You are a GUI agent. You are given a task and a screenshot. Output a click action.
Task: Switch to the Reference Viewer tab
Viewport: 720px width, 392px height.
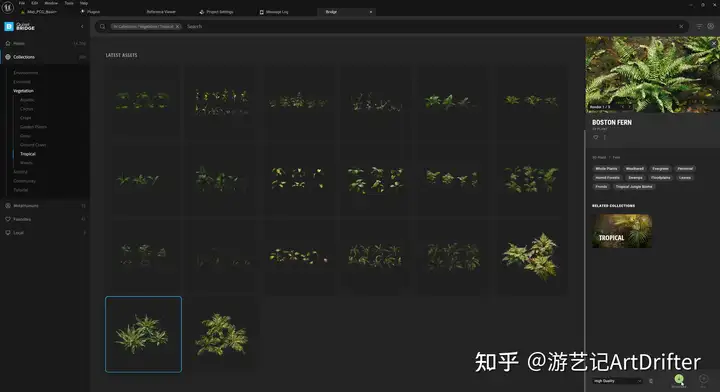pyautogui.click(x=161, y=12)
